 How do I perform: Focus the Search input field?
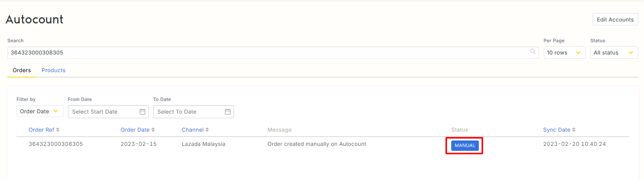[269, 53]
